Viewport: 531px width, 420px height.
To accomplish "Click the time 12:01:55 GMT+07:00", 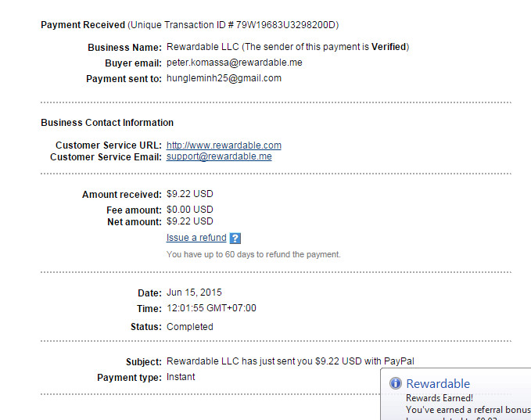I will (x=211, y=308).
